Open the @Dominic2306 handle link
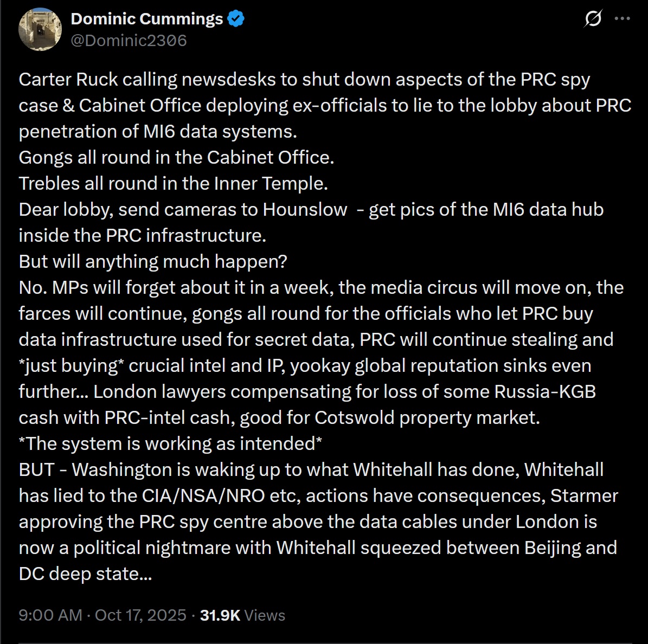648x644 pixels. pyautogui.click(x=129, y=40)
